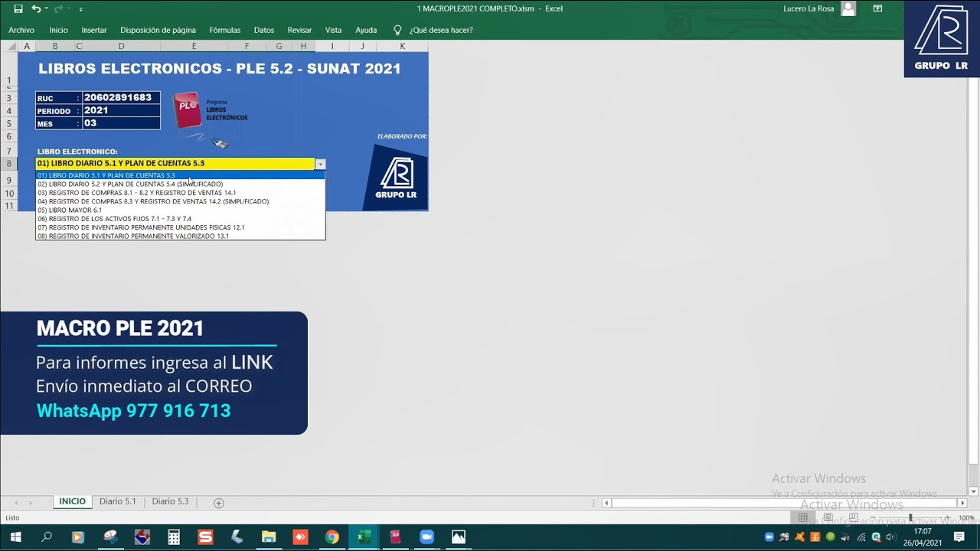Click the RUC cell value 20602891683

coord(121,98)
